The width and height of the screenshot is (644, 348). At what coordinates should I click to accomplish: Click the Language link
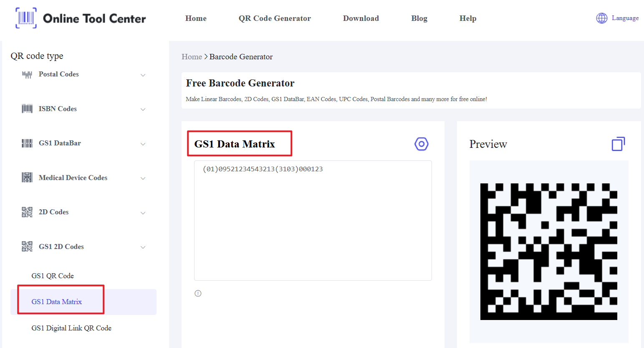[x=625, y=18]
